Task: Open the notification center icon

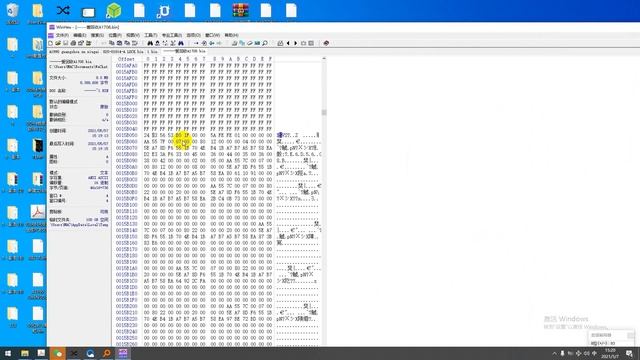Action: (630, 353)
